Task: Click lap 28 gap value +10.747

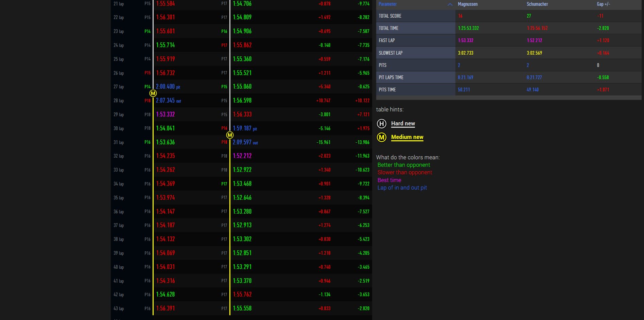Action: pos(323,101)
